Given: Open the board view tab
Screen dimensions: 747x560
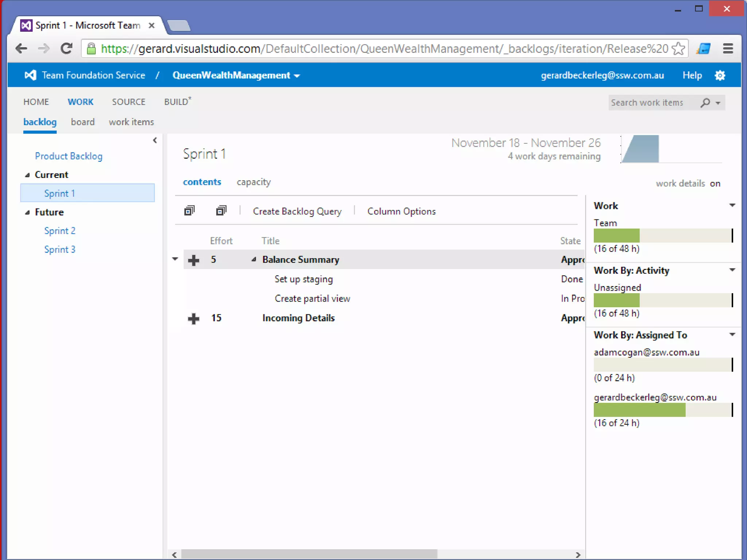Looking at the screenshot, I should 83,122.
